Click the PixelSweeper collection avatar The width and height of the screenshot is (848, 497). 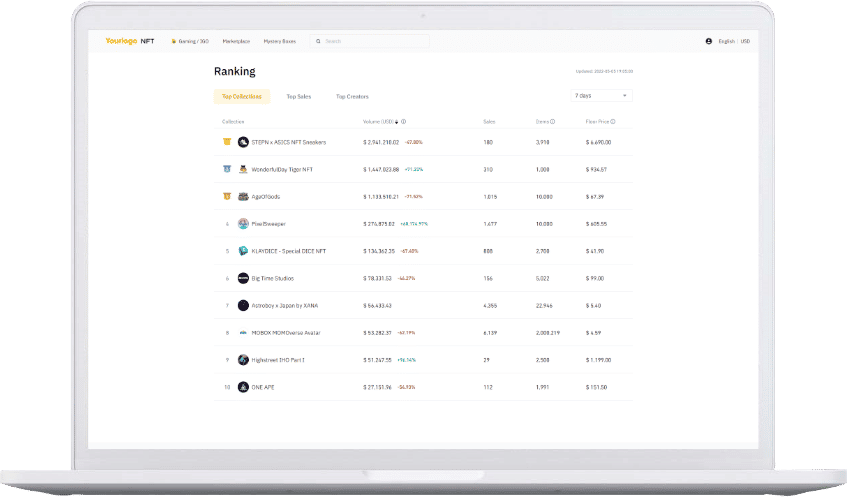click(x=243, y=223)
